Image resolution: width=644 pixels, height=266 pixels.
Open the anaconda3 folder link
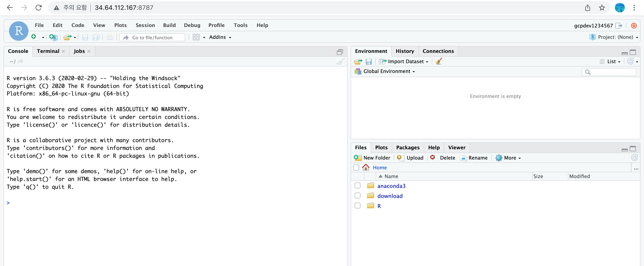pyautogui.click(x=391, y=186)
